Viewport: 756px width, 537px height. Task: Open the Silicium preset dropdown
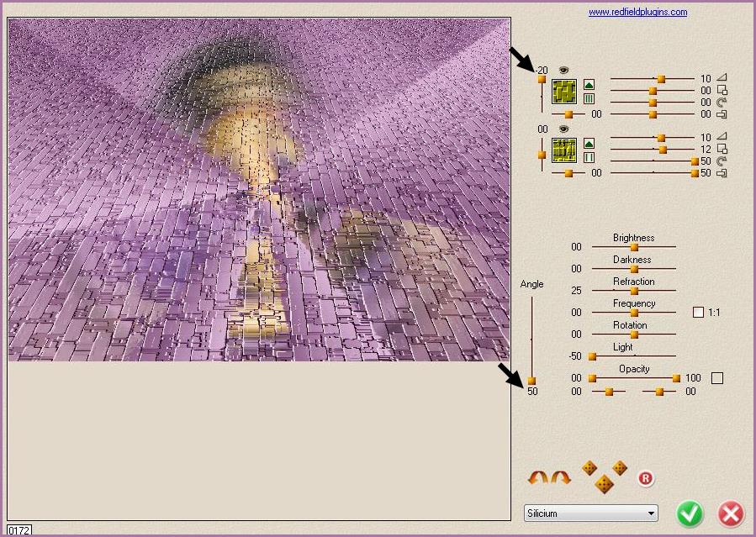[590, 513]
